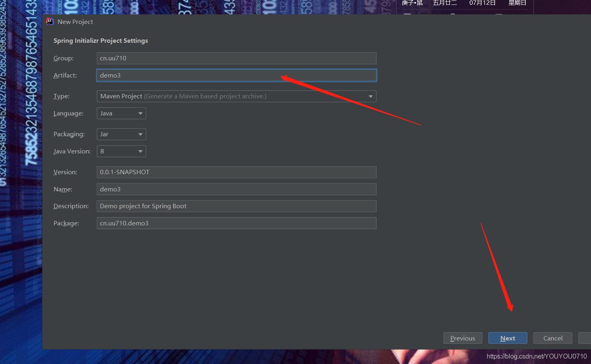The width and height of the screenshot is (591, 364).
Task: Proceed with the Next button
Action: pyautogui.click(x=507, y=338)
